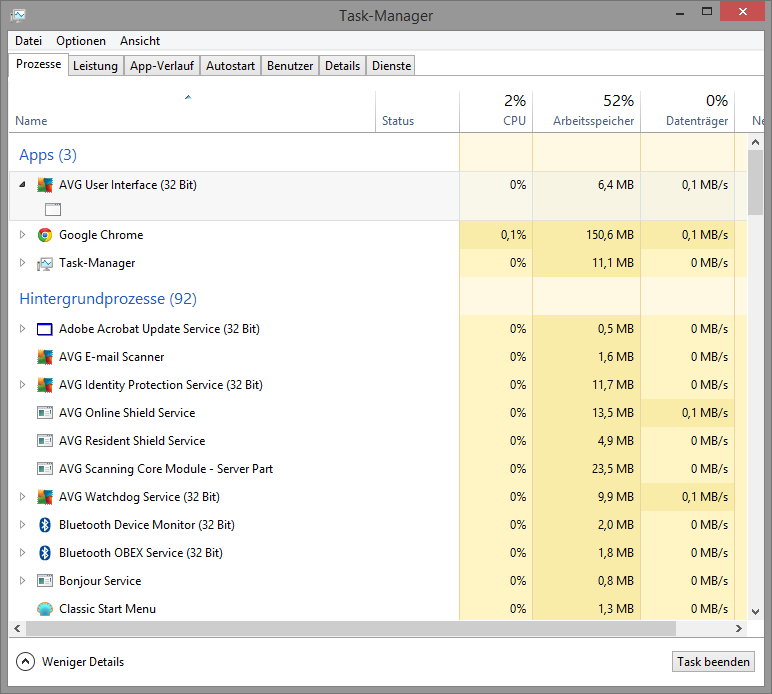Sort by the Arbeitsspeicher column header
772x694 pixels.
pos(587,112)
